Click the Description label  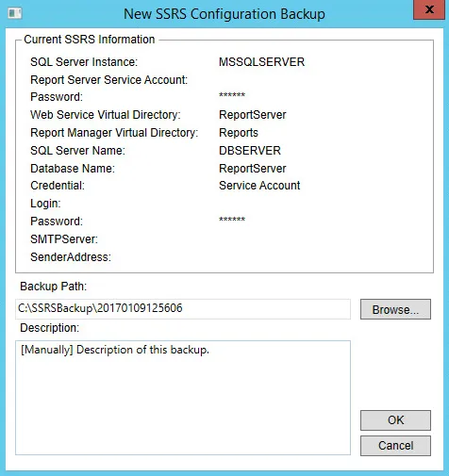click(x=50, y=328)
